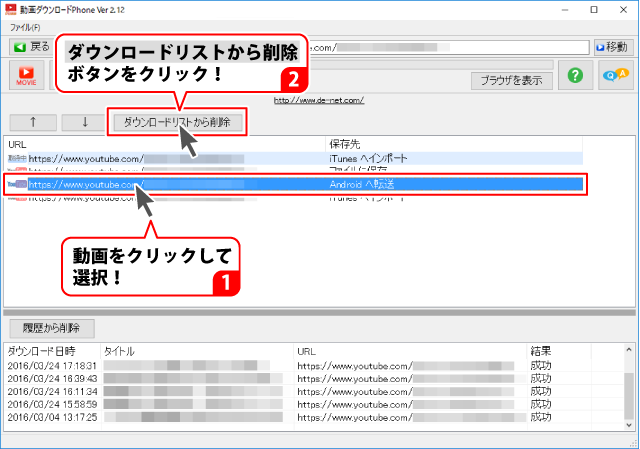This screenshot has width=640, height=449.
Task: Select the row with iTunes へインポート destination
Action: pyautogui.click(x=295, y=158)
